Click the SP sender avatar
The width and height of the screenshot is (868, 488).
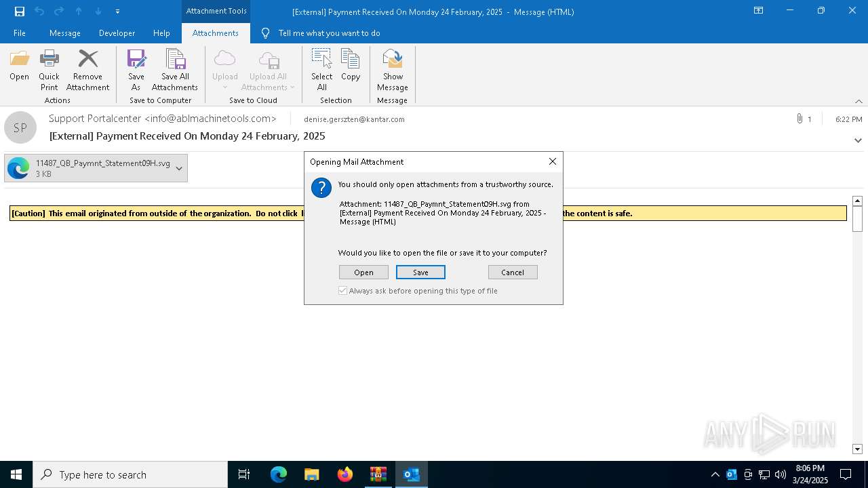[20, 127]
